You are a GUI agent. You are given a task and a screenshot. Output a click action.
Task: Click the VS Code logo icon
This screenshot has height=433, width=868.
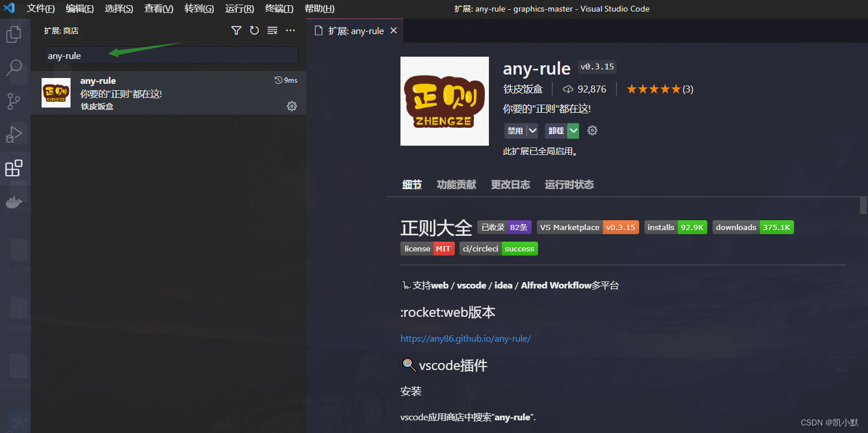9,9
